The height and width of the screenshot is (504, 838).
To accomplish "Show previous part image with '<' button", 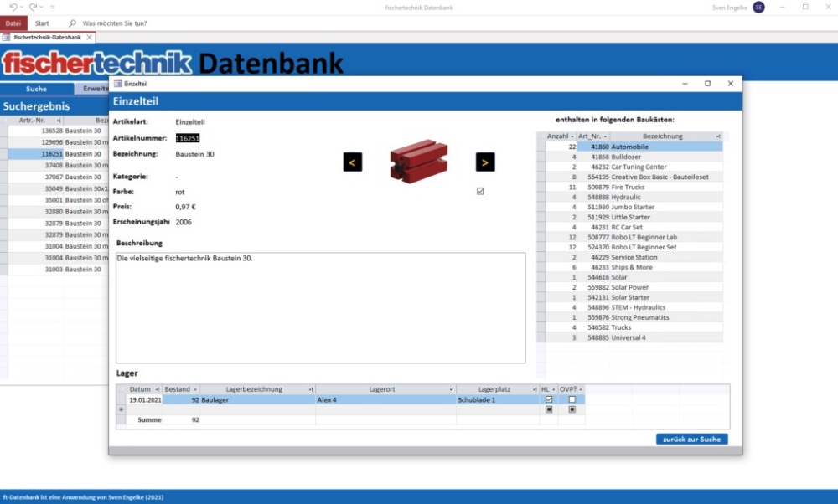I will point(353,162).
